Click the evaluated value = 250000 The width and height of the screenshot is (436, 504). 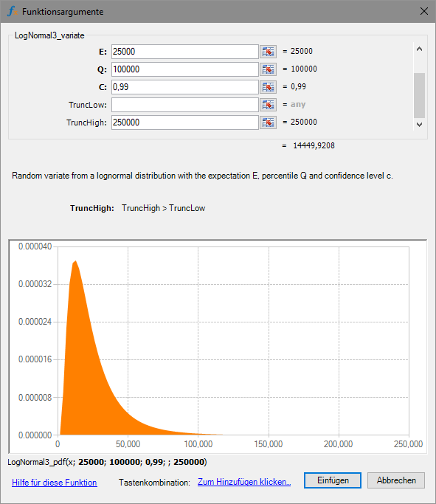[x=300, y=122]
